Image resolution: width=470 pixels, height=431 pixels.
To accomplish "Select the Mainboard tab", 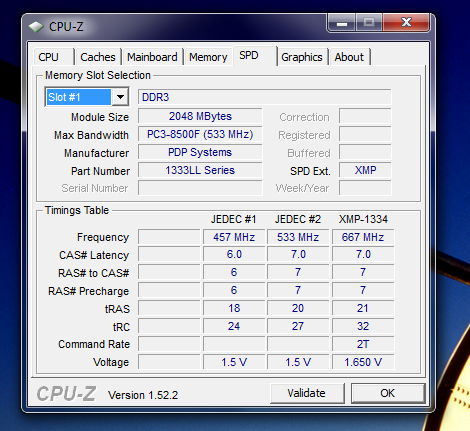I will (x=152, y=57).
